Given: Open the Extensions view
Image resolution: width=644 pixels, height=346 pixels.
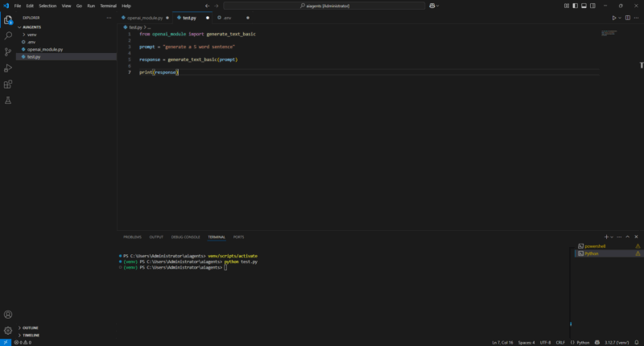Looking at the screenshot, I should 8,84.
